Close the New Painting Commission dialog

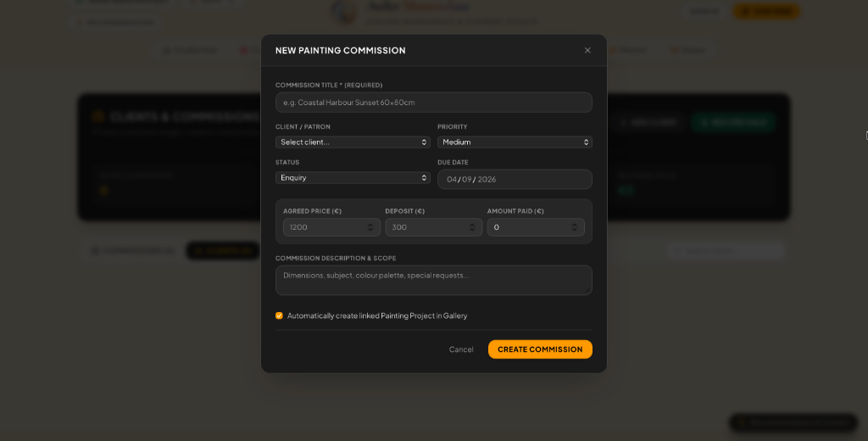(x=587, y=50)
